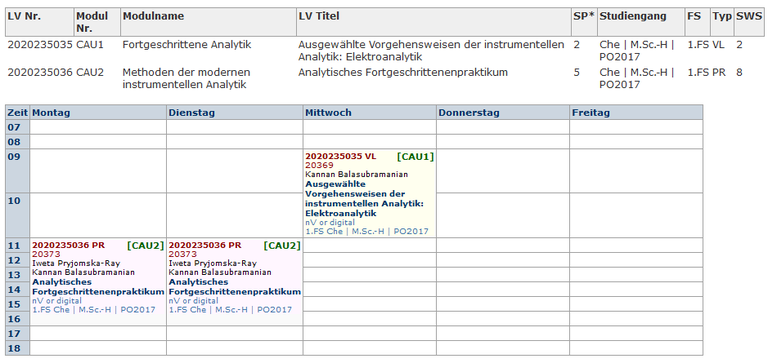The height and width of the screenshot is (363, 768).
Task: Open '2020235036 PR' entry on Dienstag
Action: click(x=205, y=245)
